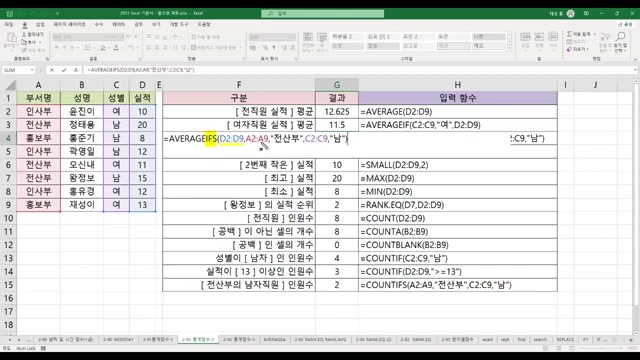Click cell containing =RANK.EQ(D7,D2:D9)
This screenshot has width=640, height=360.
(458, 205)
